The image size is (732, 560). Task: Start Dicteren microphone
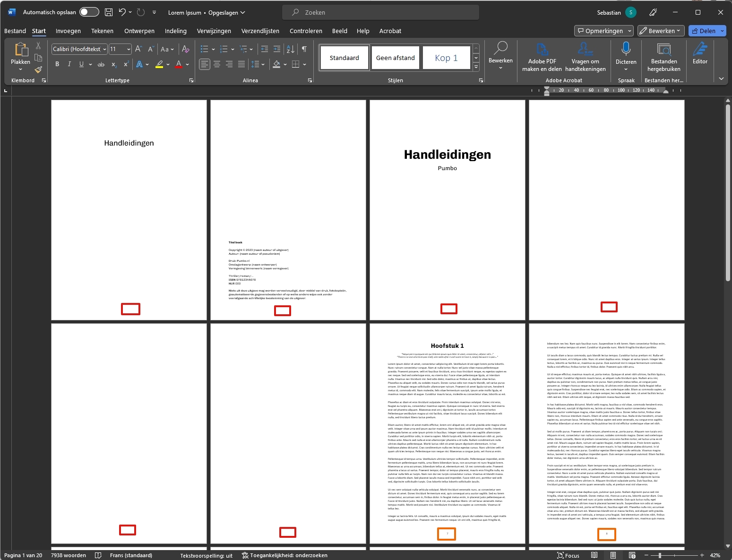[626, 56]
